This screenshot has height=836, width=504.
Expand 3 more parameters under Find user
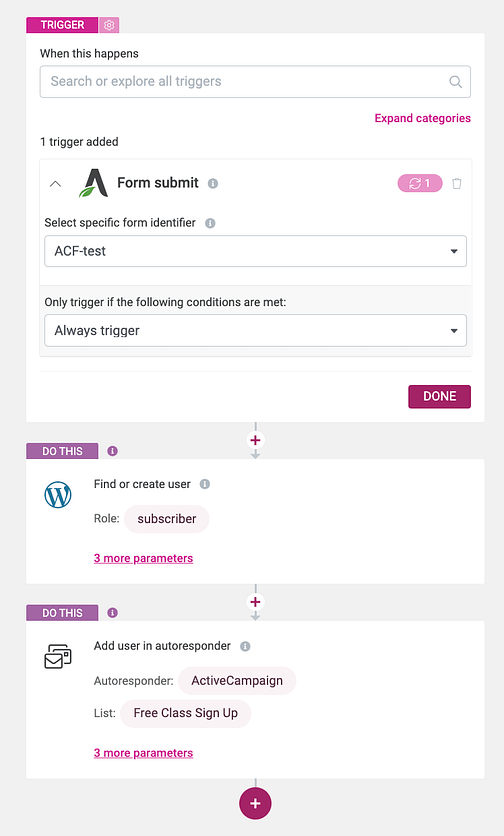pos(143,558)
